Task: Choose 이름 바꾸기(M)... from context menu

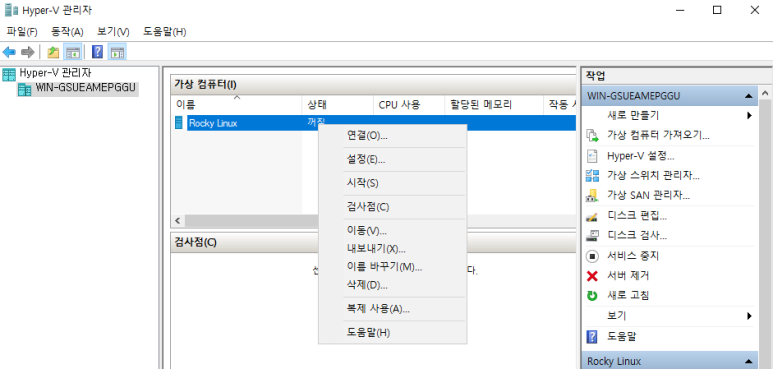Action: tap(392, 267)
